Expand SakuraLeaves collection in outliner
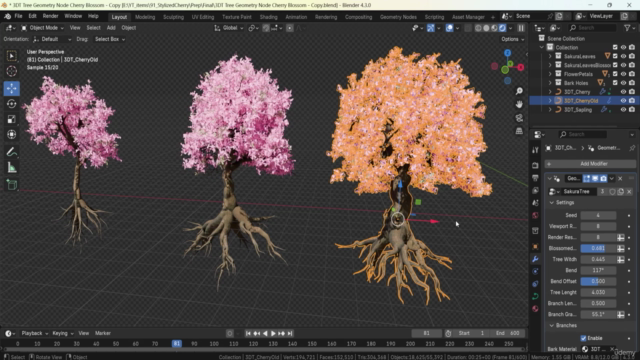Image resolution: width=640 pixels, height=360 pixels. coord(550,56)
